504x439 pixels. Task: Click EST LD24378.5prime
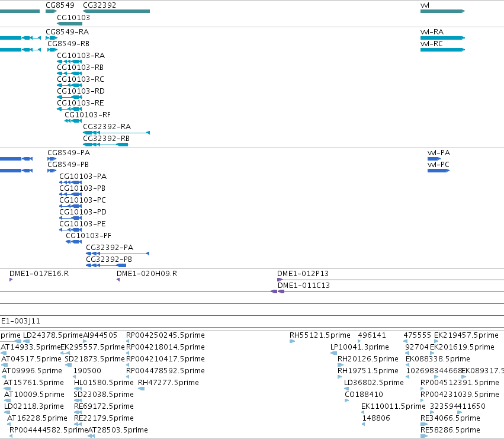pos(53,335)
